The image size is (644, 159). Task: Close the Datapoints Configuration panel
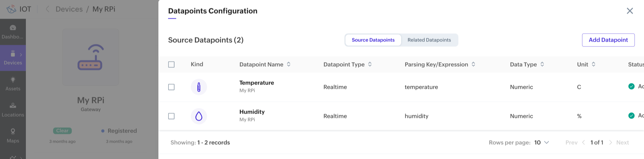(630, 11)
